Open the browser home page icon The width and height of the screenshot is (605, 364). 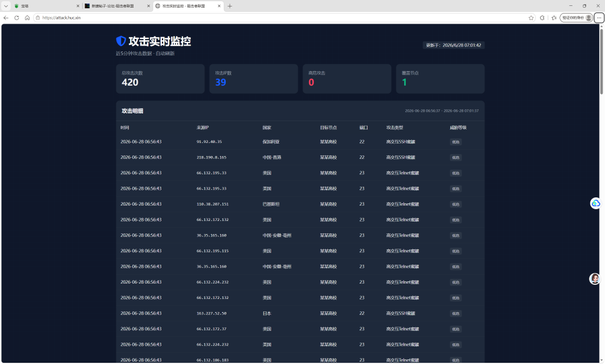(27, 18)
